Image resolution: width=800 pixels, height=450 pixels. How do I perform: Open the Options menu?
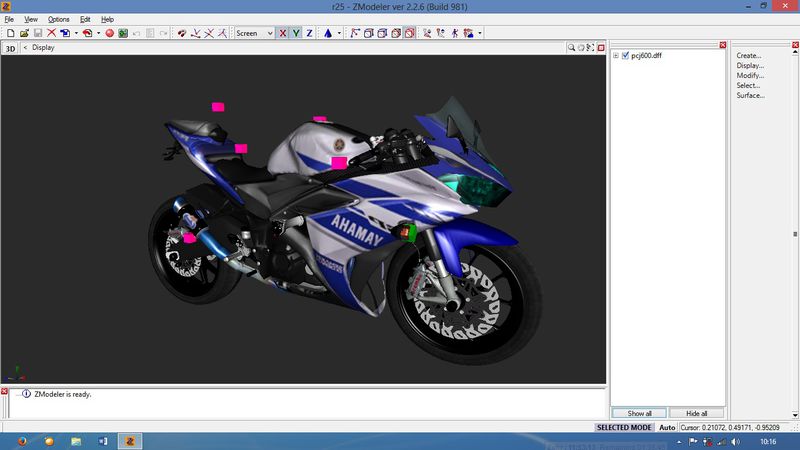[58, 19]
